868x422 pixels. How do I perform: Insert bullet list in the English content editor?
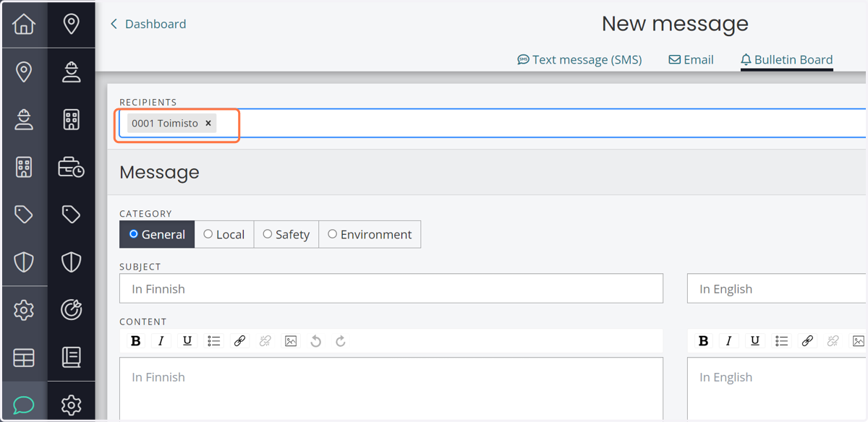click(x=781, y=341)
